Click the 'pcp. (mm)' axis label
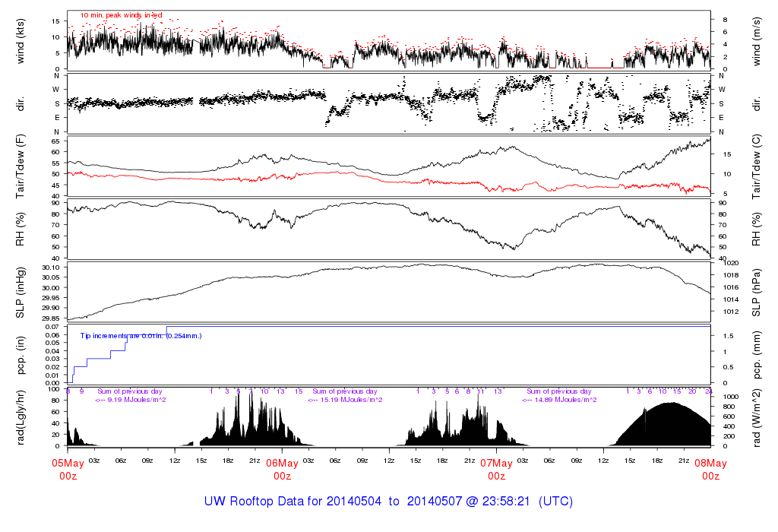This screenshot has width=778, height=532. [x=756, y=355]
